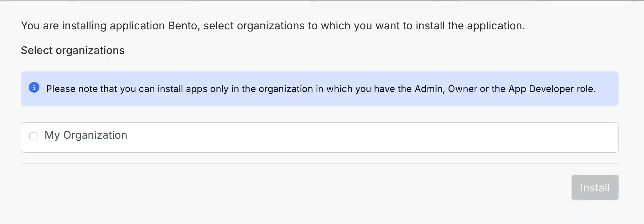Click the disabled Install button
644x224 pixels.
595,187
